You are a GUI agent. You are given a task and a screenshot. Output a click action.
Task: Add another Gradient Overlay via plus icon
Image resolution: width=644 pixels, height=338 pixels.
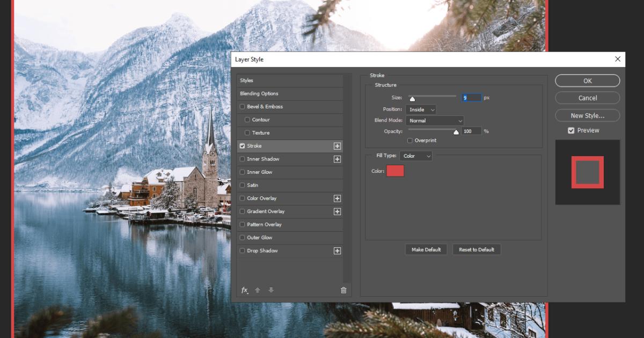(x=338, y=211)
